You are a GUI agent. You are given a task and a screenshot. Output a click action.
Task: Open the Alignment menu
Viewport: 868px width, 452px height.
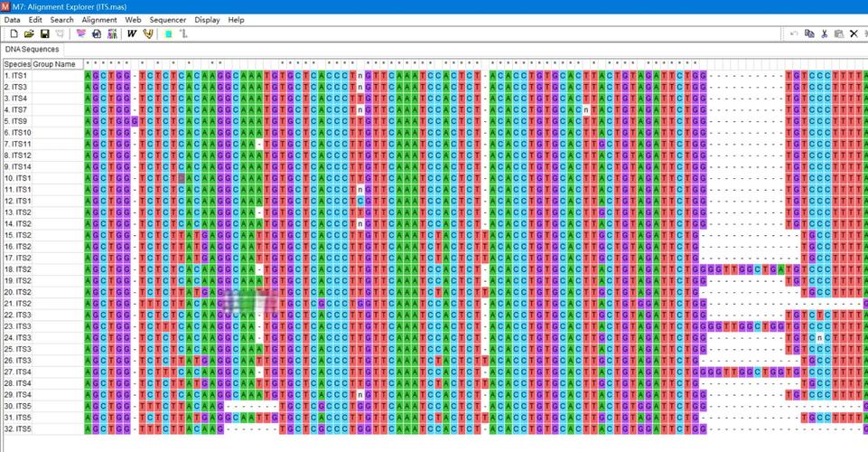[99, 19]
